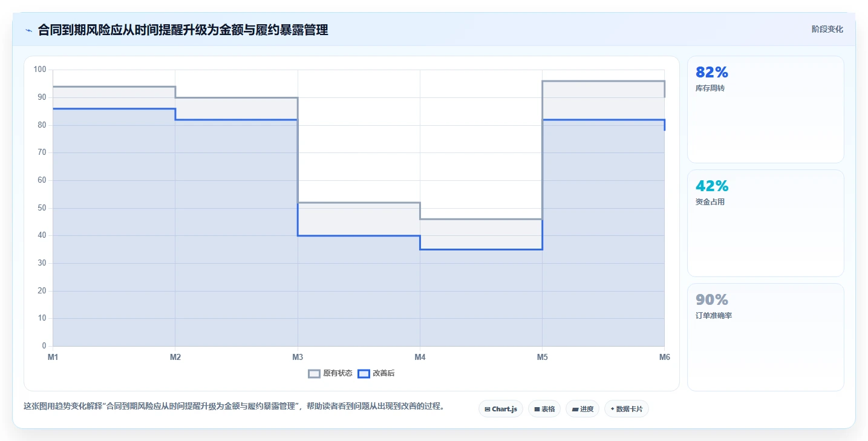Click the M2 axis label
The image size is (868, 441).
175,358
